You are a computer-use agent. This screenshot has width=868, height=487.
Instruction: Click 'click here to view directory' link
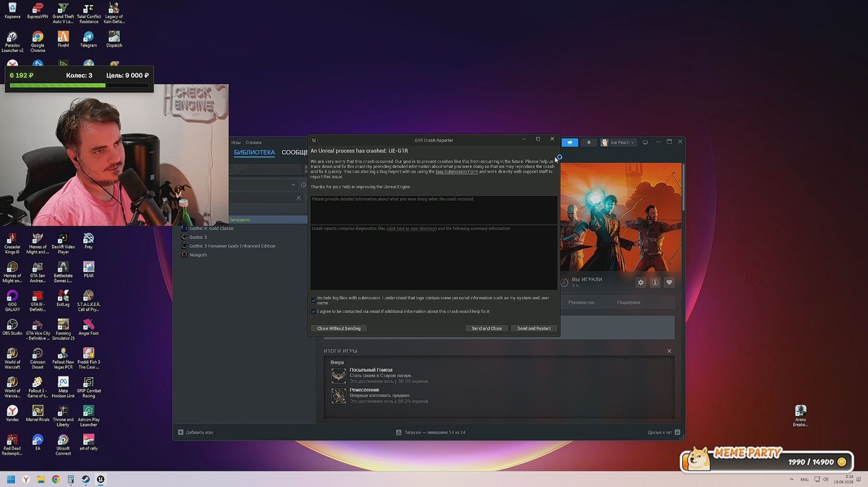tap(411, 229)
